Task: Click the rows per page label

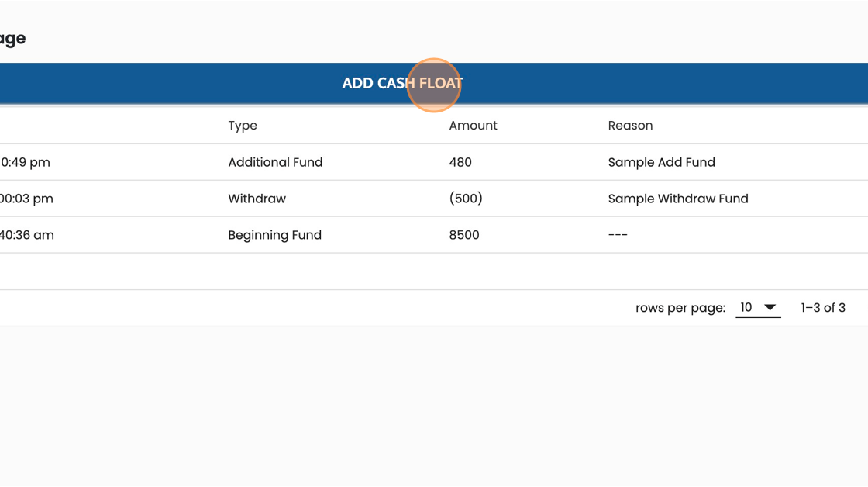Action: coord(680,308)
